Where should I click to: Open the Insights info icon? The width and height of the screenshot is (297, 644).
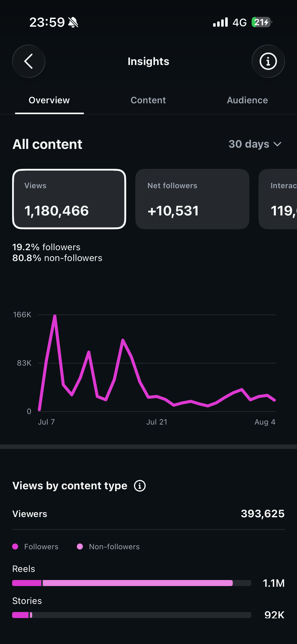pos(268,61)
